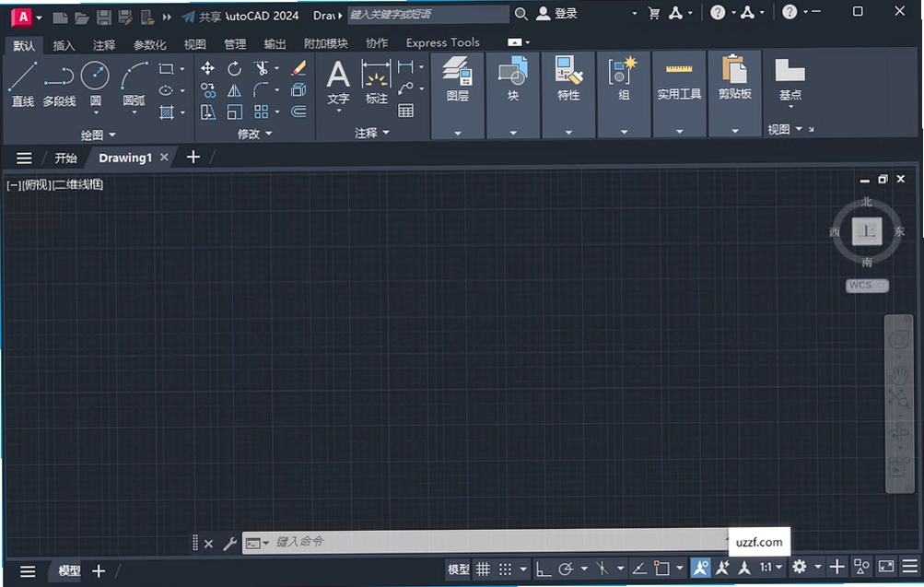Click the Erase tool icon
This screenshot has width=924, height=587.
pyautogui.click(x=298, y=68)
